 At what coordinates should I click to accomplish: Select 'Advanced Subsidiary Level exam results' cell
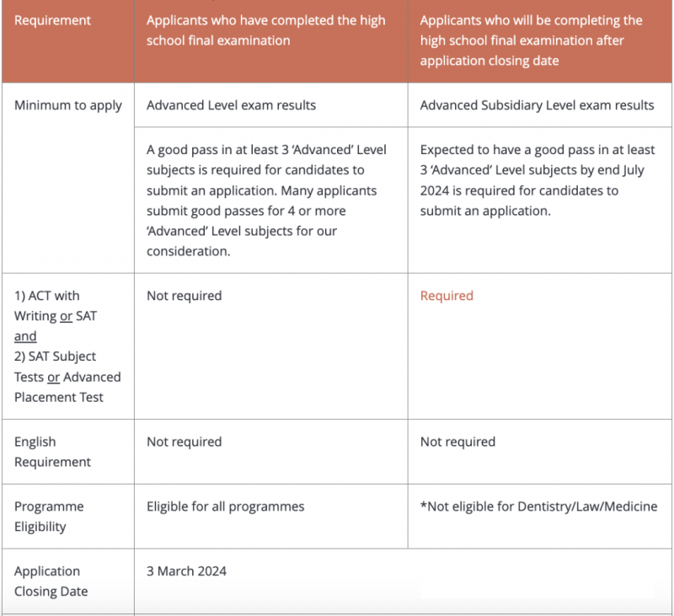537,105
